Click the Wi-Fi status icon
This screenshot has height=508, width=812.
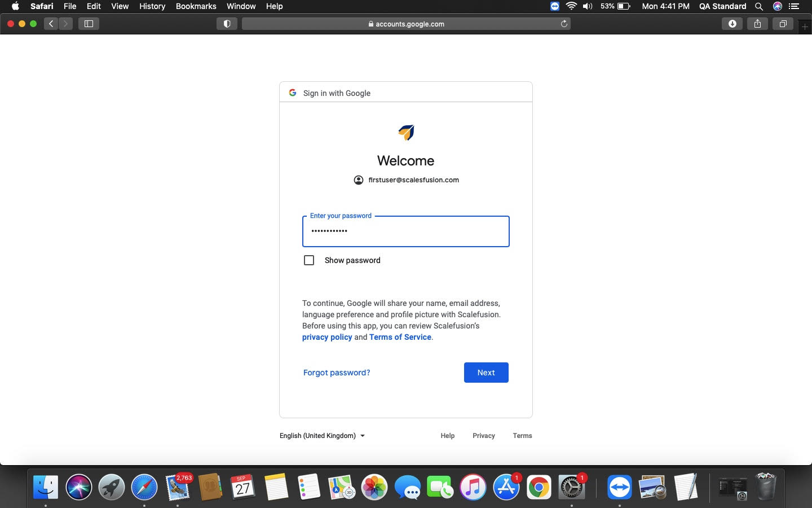click(571, 6)
